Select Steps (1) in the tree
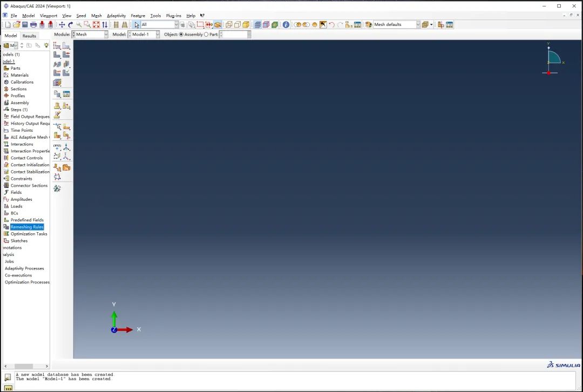The height and width of the screenshot is (392, 583). coord(19,110)
